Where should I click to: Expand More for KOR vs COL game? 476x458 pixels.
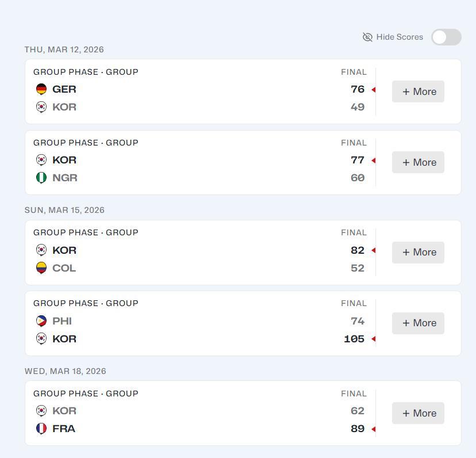point(418,252)
